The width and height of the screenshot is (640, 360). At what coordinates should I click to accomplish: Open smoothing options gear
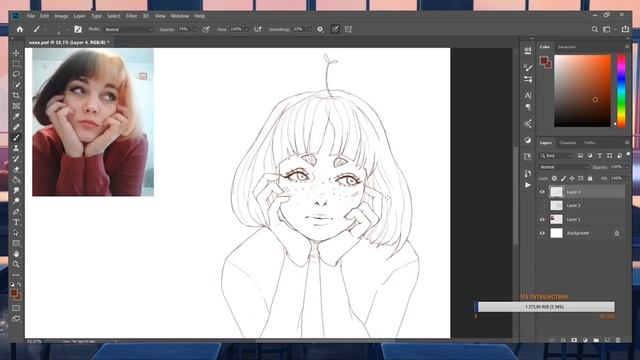tap(320, 29)
